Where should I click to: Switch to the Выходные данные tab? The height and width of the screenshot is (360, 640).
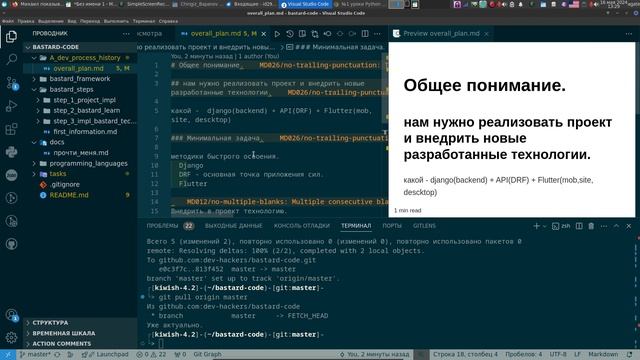click(x=233, y=226)
